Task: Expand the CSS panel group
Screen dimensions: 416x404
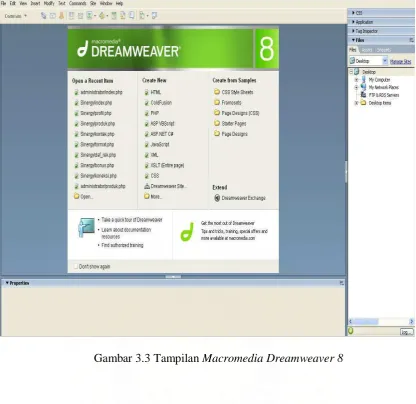Action: click(x=353, y=13)
